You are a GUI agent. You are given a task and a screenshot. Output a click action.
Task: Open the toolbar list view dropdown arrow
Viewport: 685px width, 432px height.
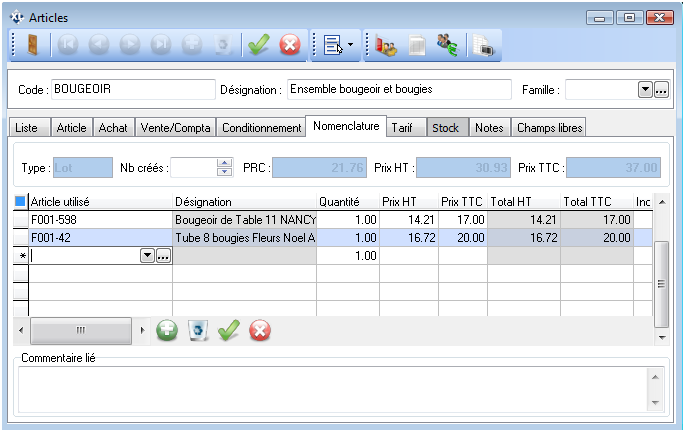pos(350,45)
